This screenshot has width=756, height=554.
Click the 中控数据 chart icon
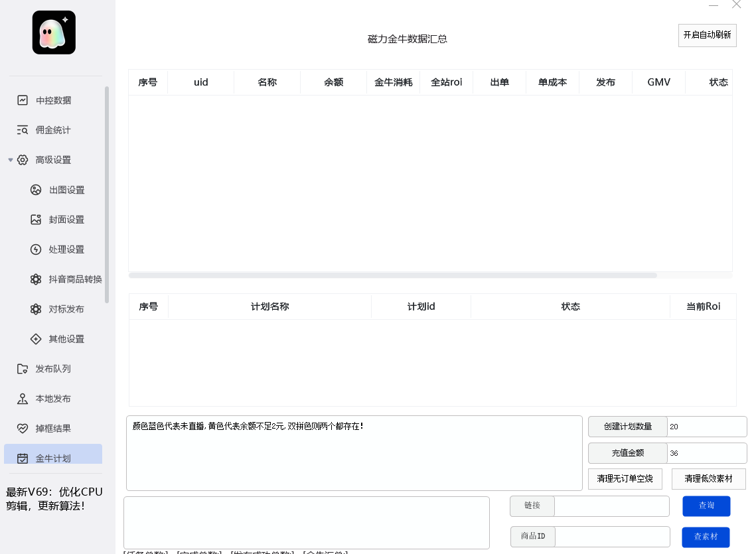[x=23, y=100]
